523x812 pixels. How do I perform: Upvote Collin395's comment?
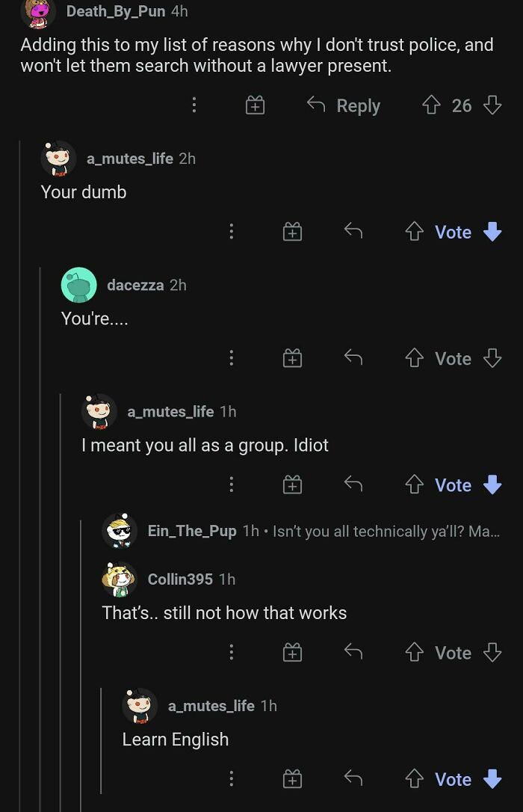coord(415,653)
